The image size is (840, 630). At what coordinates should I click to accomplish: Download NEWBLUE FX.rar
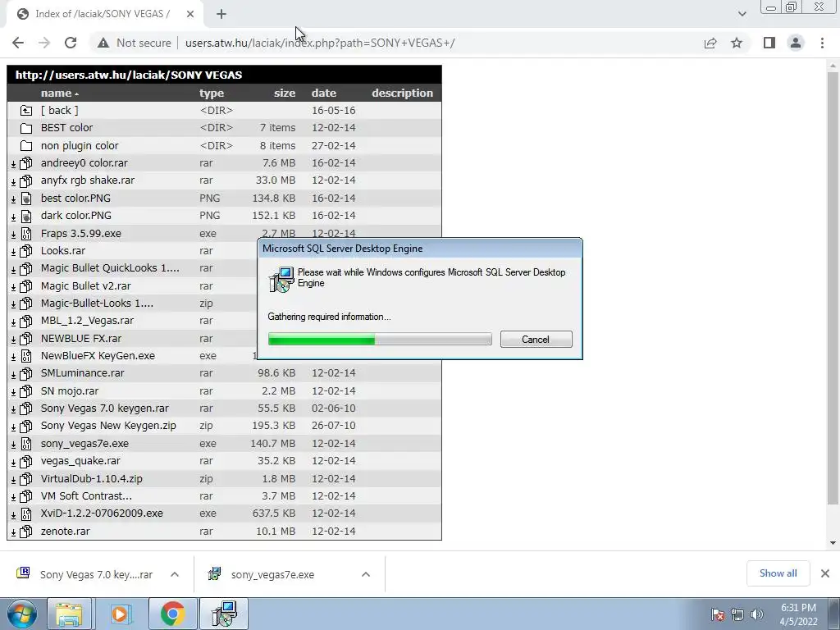coord(81,339)
